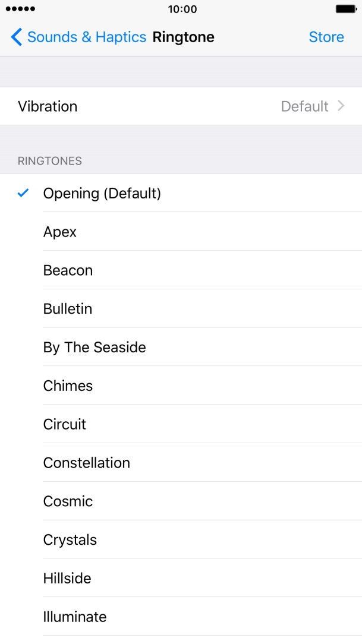Tap the checkmark next to Opening (Default)
Screen dimensions: 362x644
tap(23, 192)
